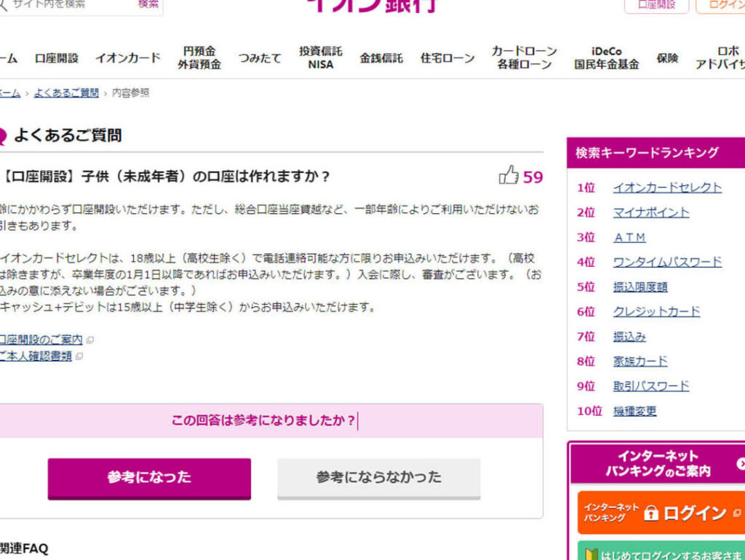Open the 口座開設のご案内 link
This screenshot has height=560, width=745.
pos(41,340)
